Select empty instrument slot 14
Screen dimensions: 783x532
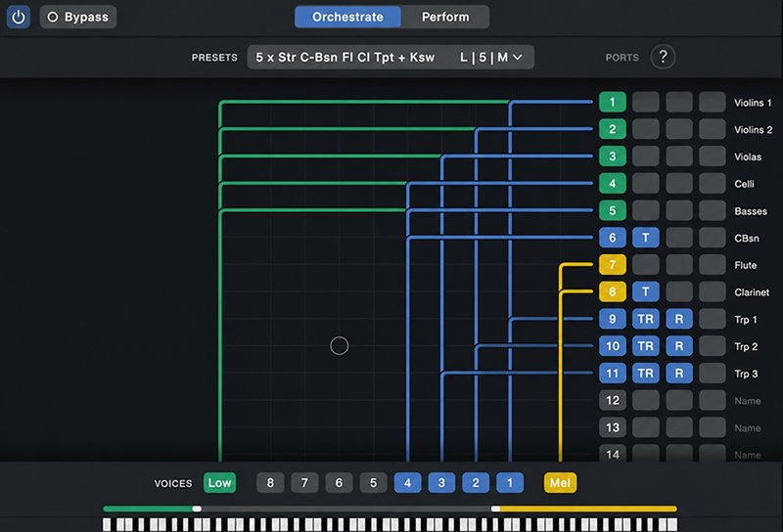click(x=613, y=453)
